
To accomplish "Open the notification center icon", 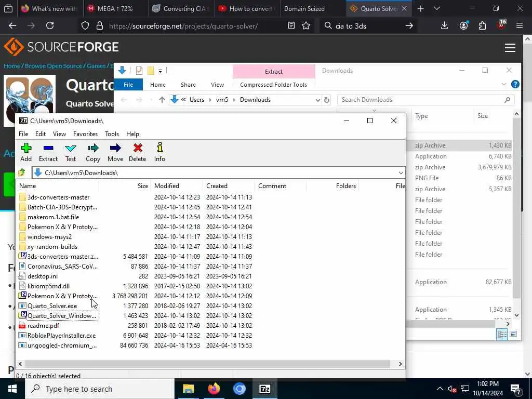I will click(516, 389).
